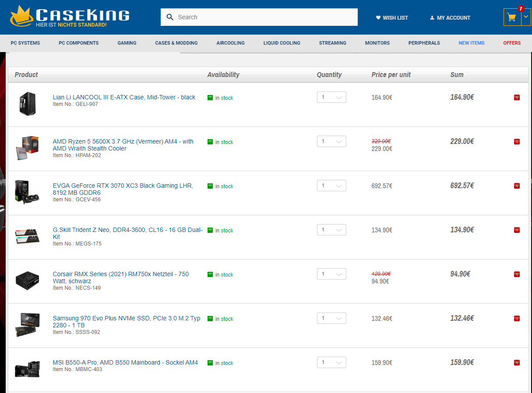
Task: Click the Lian Li case thumbnail
Action: point(27,103)
